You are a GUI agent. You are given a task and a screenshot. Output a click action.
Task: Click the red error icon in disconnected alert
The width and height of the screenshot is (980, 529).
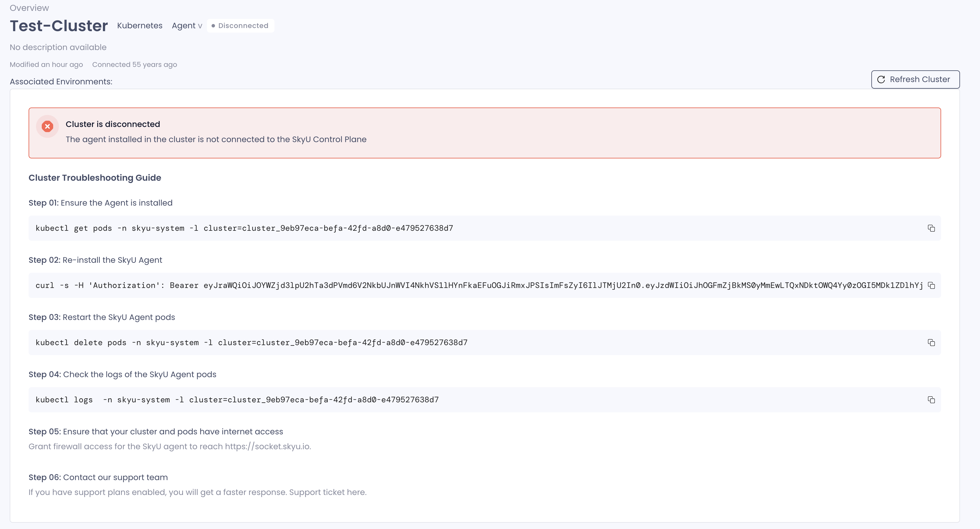pos(47,126)
